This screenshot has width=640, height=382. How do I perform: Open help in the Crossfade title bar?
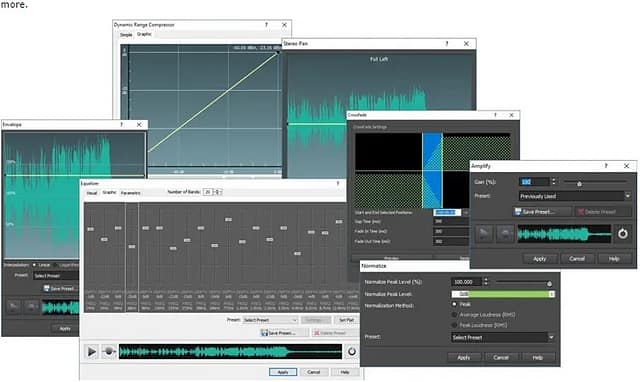point(496,115)
